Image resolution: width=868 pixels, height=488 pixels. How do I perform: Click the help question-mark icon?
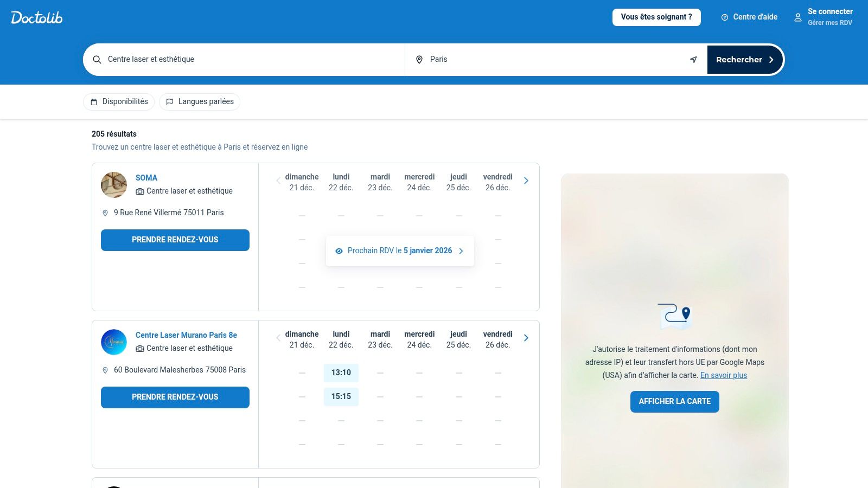(725, 17)
